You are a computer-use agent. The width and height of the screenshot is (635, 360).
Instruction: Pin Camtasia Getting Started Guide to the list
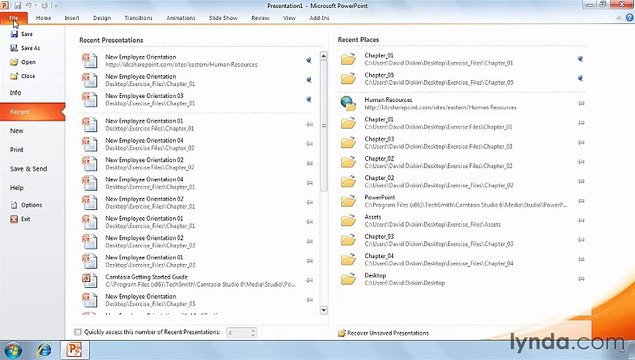pyautogui.click(x=309, y=280)
